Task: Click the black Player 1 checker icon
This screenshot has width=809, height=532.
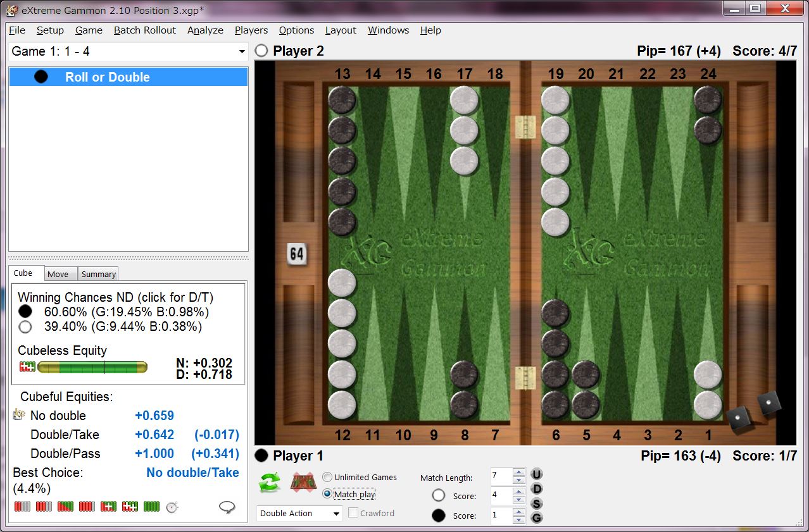Action: click(261, 455)
